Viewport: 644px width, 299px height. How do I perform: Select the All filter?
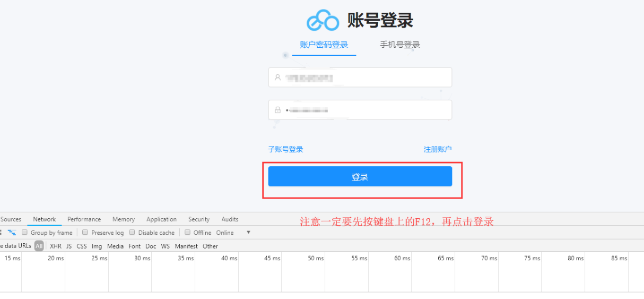tap(39, 246)
